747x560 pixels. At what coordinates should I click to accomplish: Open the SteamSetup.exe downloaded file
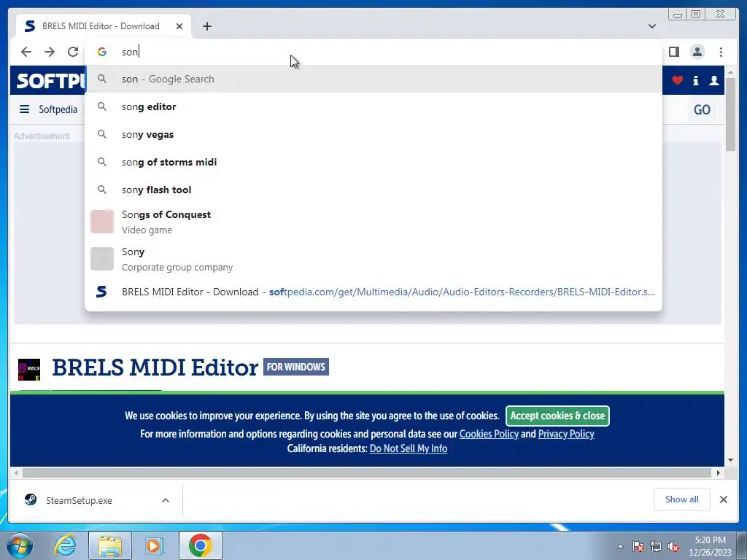tap(79, 500)
